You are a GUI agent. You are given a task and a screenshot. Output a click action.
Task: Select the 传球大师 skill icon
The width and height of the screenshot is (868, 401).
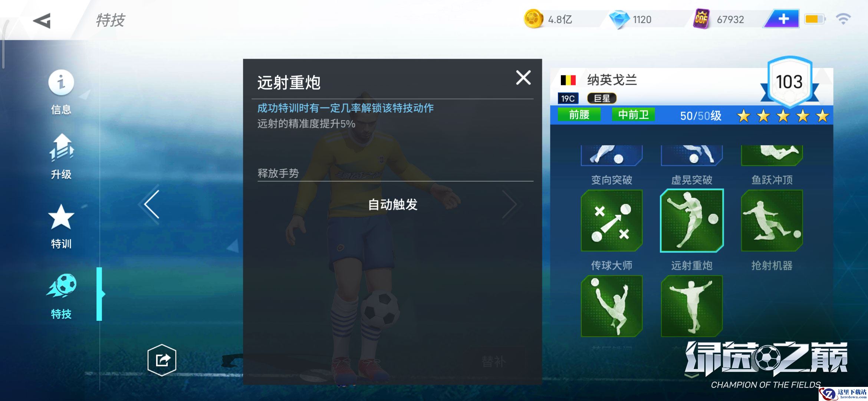click(x=611, y=221)
